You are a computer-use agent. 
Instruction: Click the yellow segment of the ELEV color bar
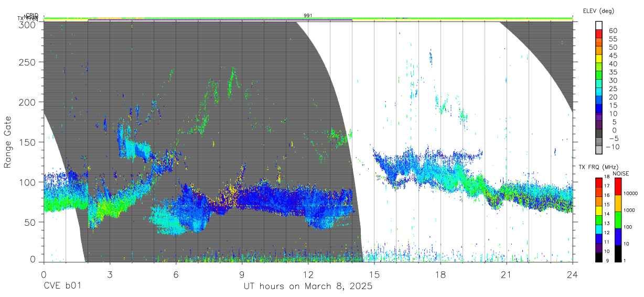[x=599, y=59]
